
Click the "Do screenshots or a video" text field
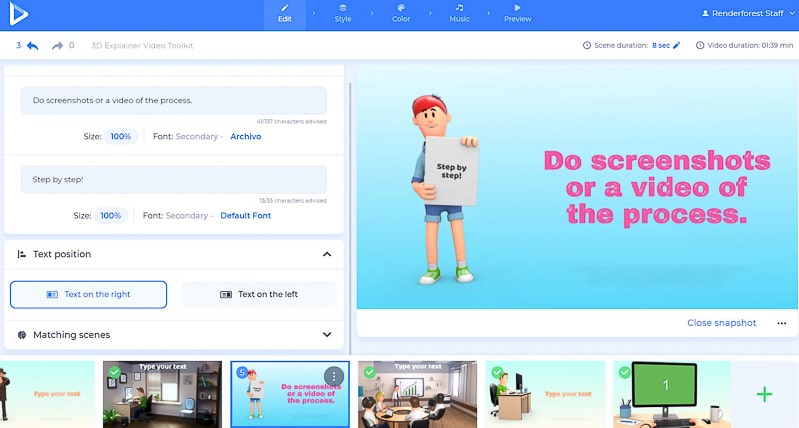click(x=174, y=100)
